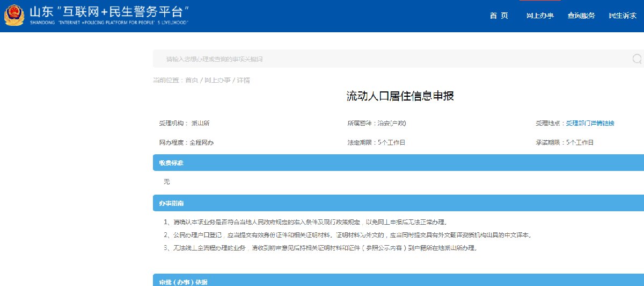This screenshot has height=286, width=644.
Task: Click the 承诺期限 5个工作日 text
Action: tap(564, 142)
